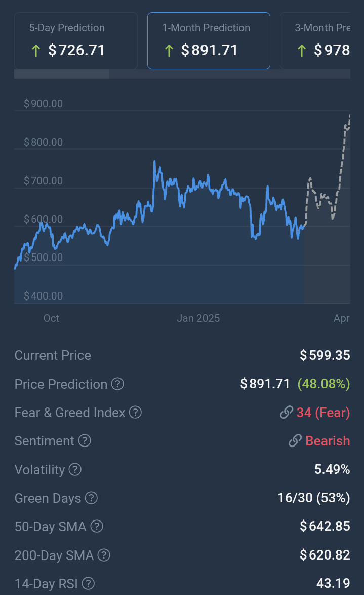Click the horizontal scrollbar thumb under prediction tabs
Viewport: 364px width, 595px height.
point(62,74)
